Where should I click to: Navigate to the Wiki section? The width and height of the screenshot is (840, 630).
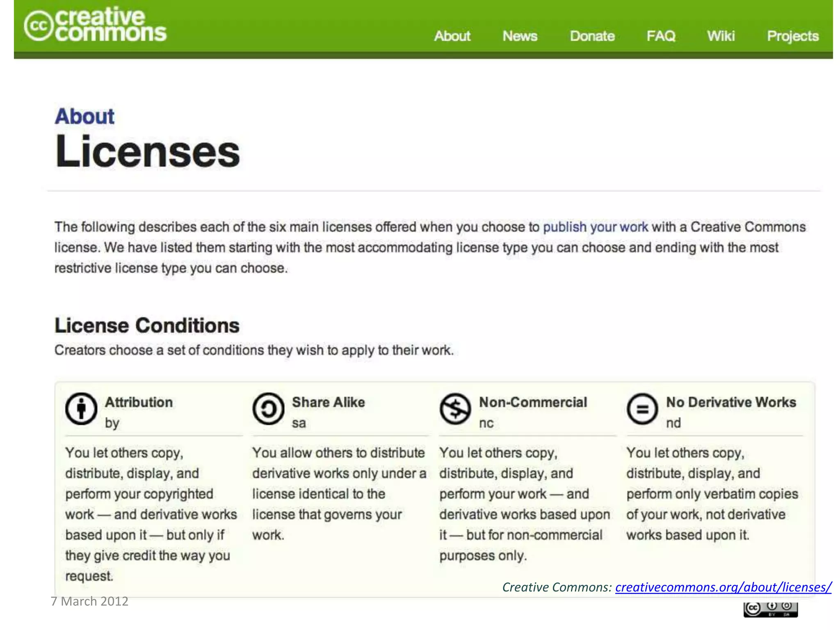coord(721,36)
